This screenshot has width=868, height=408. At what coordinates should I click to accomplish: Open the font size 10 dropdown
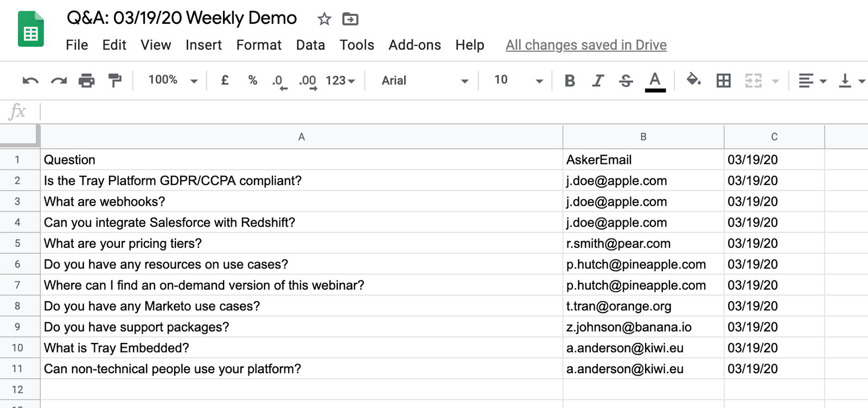tap(518, 80)
